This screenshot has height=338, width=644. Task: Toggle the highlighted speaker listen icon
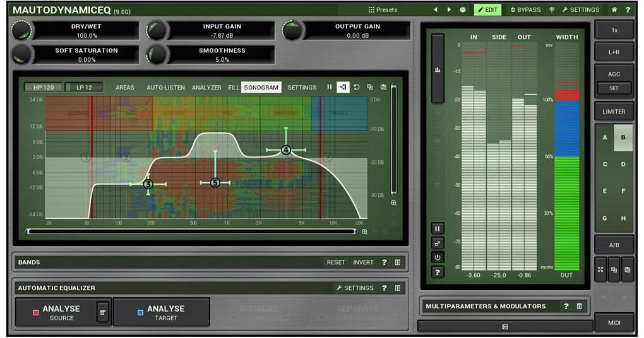(343, 87)
